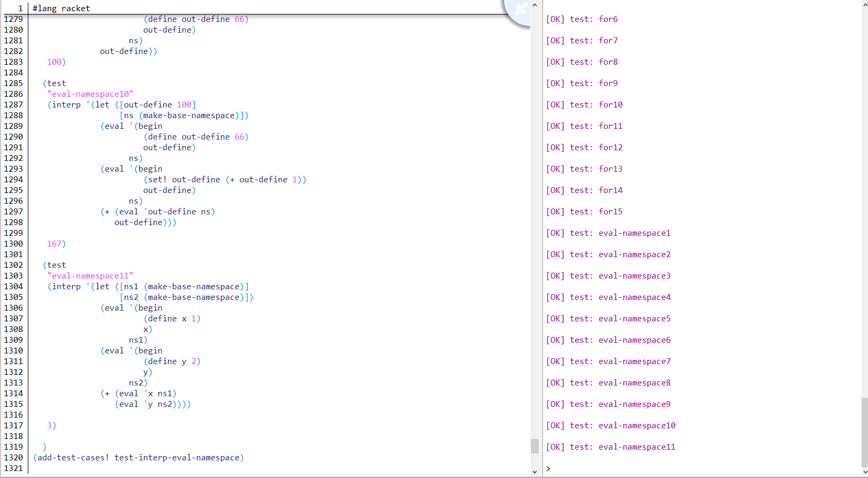Screen dimensions: 868x478
Task: Click line number 1285 in the gutter
Action: 13,83
